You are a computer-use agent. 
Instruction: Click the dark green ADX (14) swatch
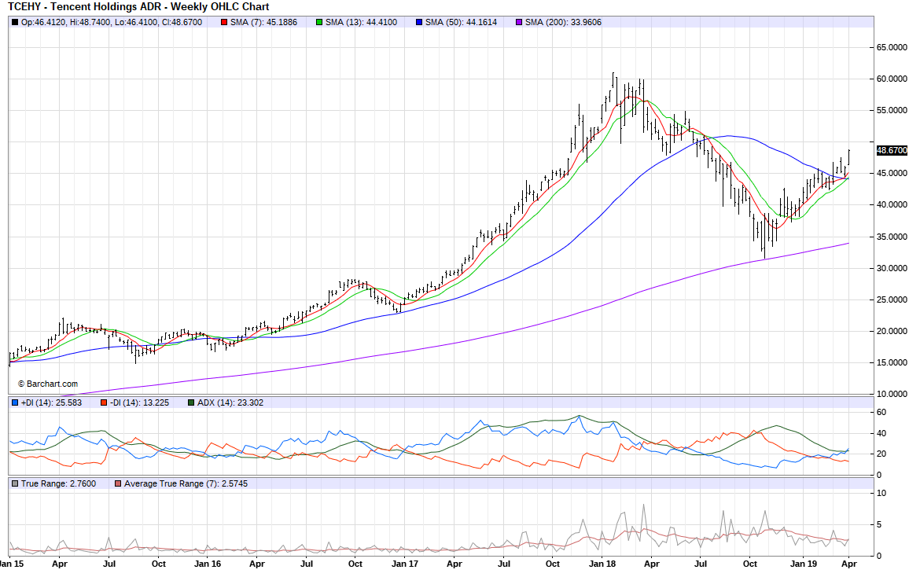(x=191, y=402)
